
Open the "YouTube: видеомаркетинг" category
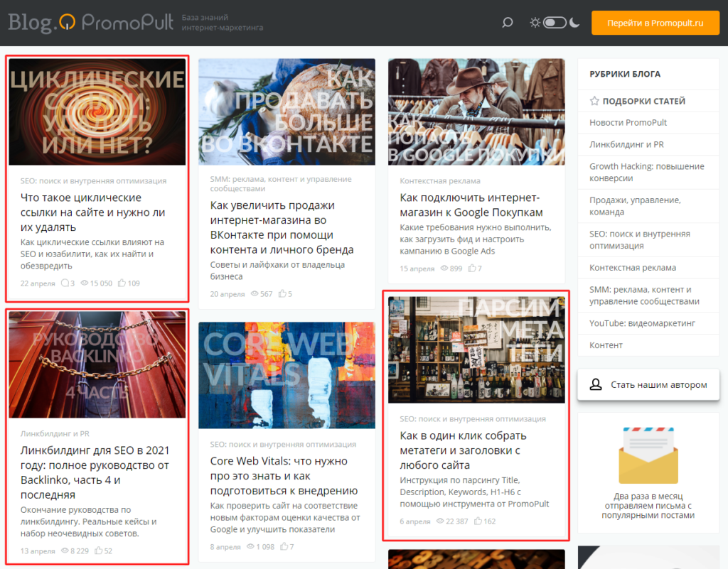click(x=641, y=323)
